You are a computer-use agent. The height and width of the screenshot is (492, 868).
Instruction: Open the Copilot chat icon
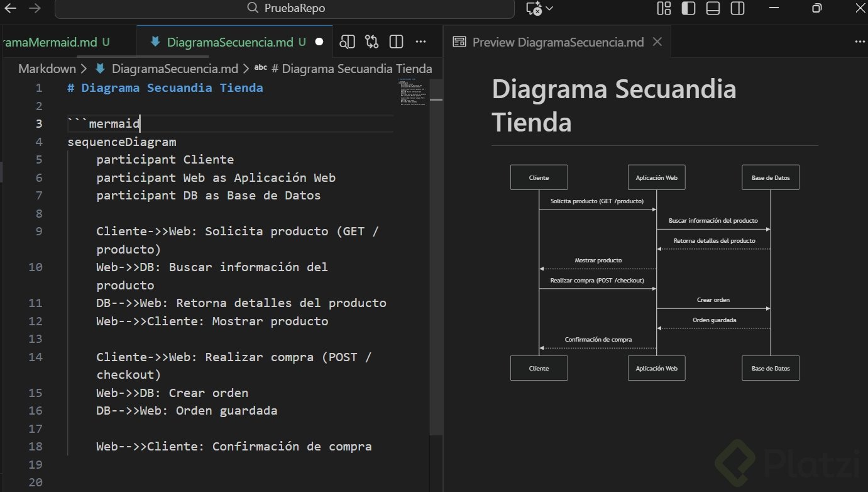(x=534, y=8)
